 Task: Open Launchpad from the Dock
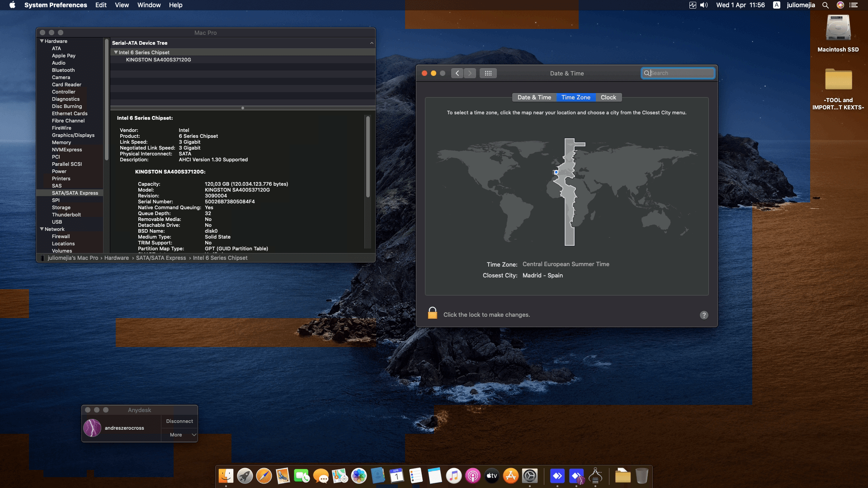point(244,476)
